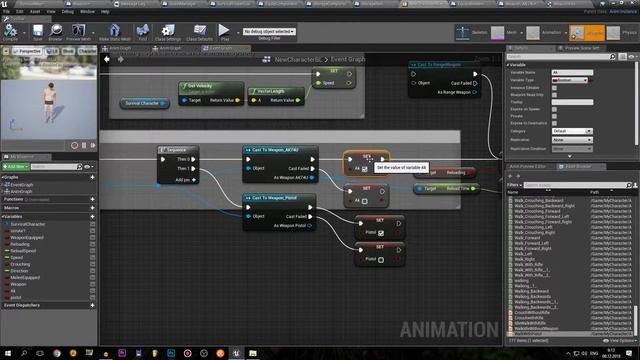Add a new function with plus icon
The image size is (640, 360).
pyautogui.click(x=93, y=199)
